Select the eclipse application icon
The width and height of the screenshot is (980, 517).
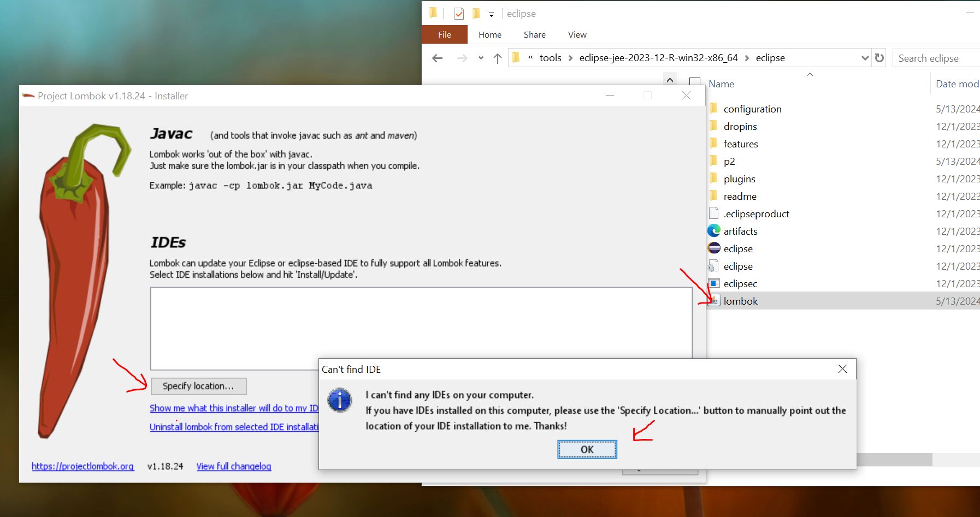pyautogui.click(x=714, y=248)
